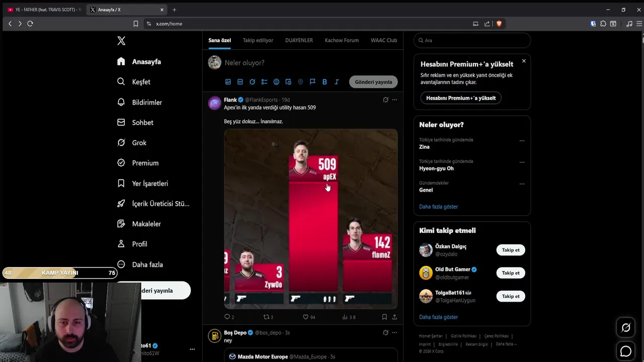Screen dimensions: 644x362
Task: Open options for Zina trend
Action: (x=522, y=141)
